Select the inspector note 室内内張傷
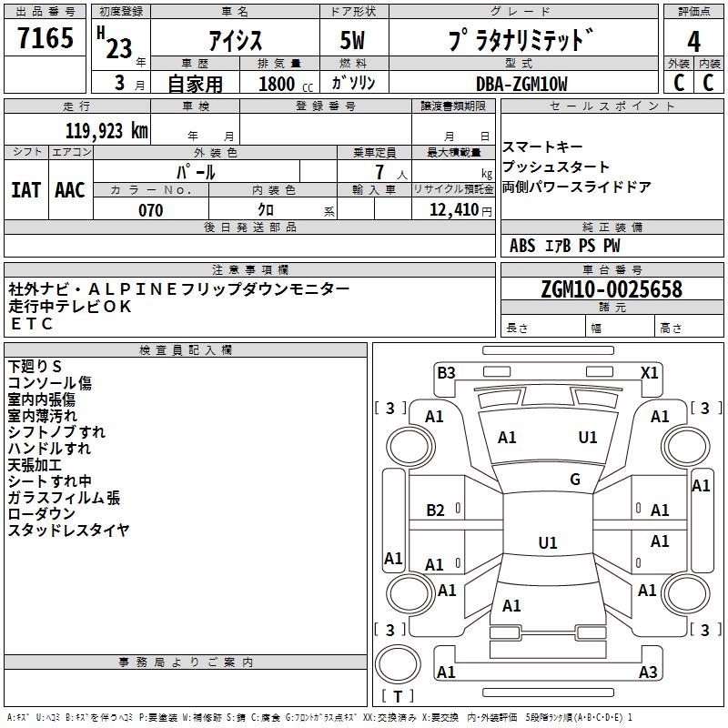This screenshot has height=728, width=728. click(41, 399)
